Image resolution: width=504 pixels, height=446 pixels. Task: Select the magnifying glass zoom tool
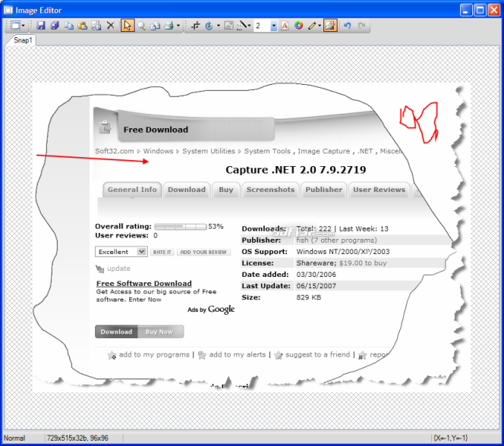pyautogui.click(x=141, y=25)
